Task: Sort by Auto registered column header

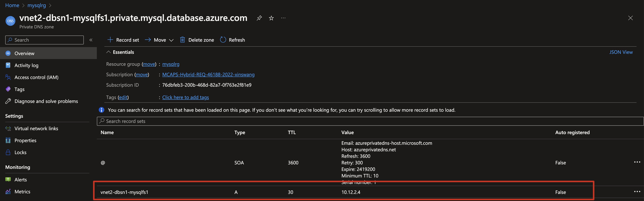Action: coord(572,132)
